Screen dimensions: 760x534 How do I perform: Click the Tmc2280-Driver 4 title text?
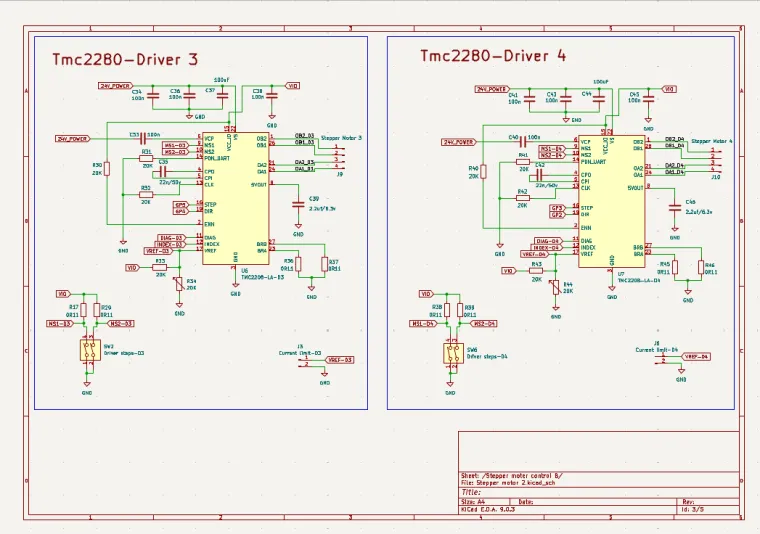[493, 56]
